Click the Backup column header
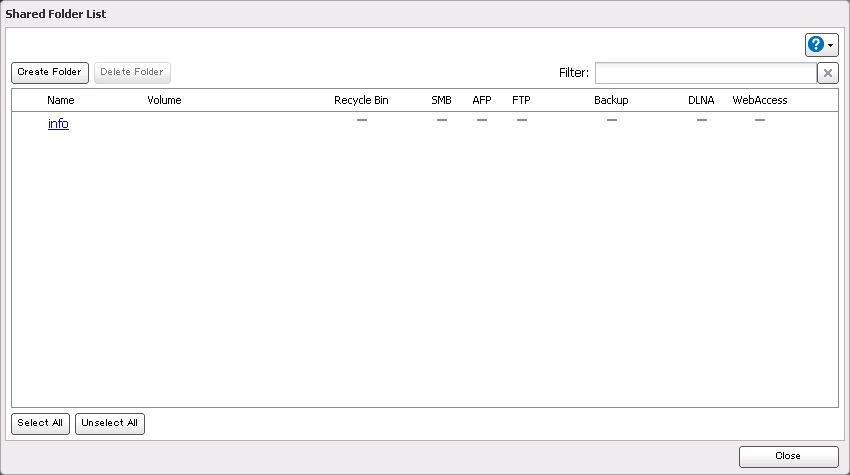The image size is (850, 475). click(611, 100)
